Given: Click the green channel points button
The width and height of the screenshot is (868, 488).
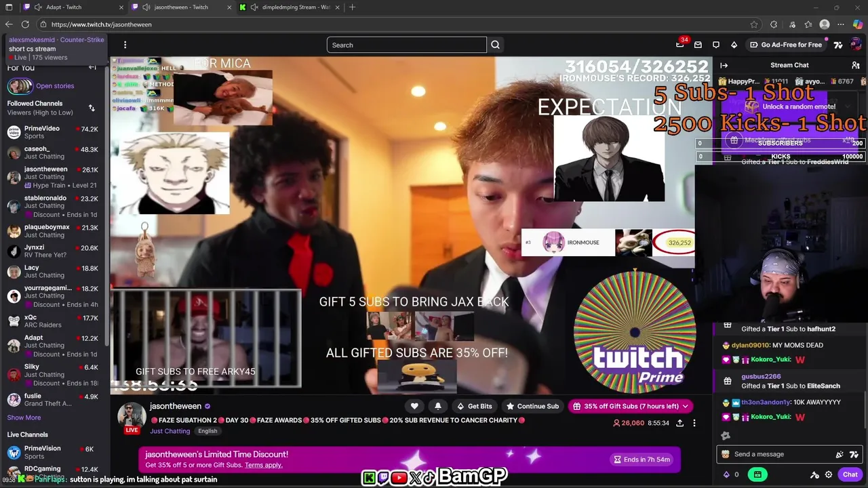Looking at the screenshot, I should [x=757, y=474].
